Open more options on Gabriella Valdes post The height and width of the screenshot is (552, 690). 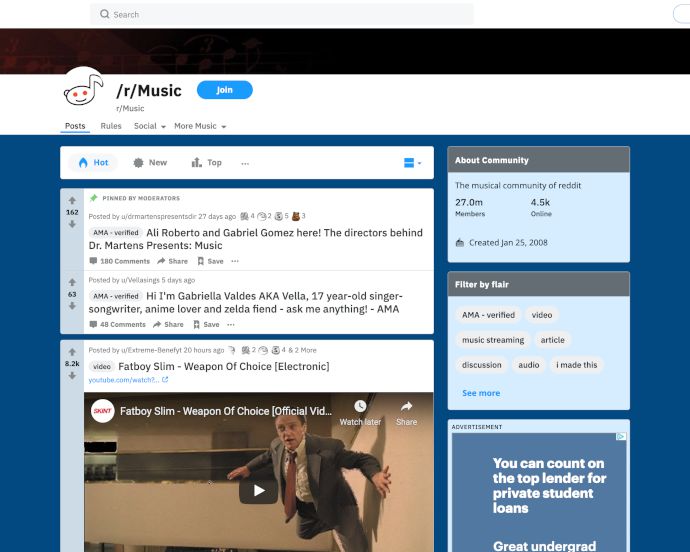[x=231, y=324]
